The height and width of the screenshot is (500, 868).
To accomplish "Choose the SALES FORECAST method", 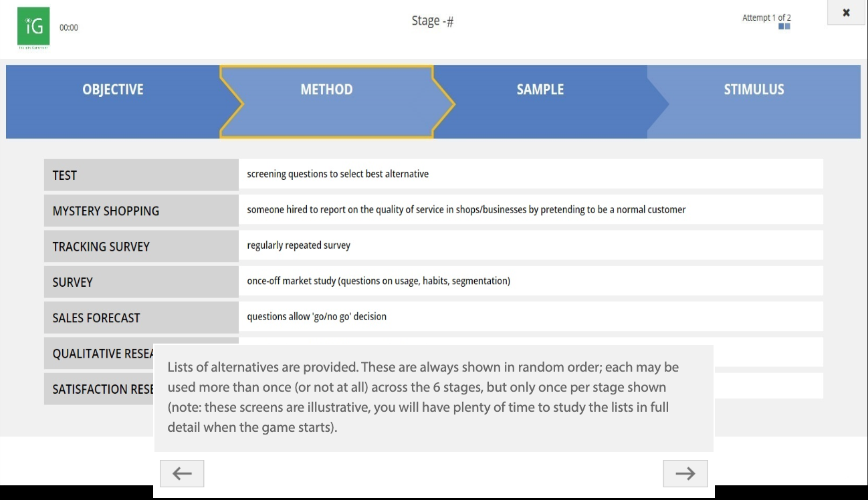I will point(96,318).
